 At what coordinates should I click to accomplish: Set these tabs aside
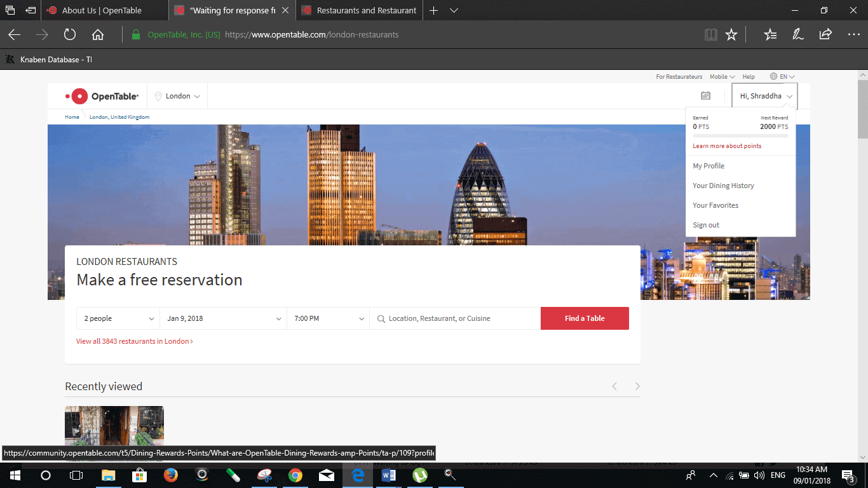31,10
